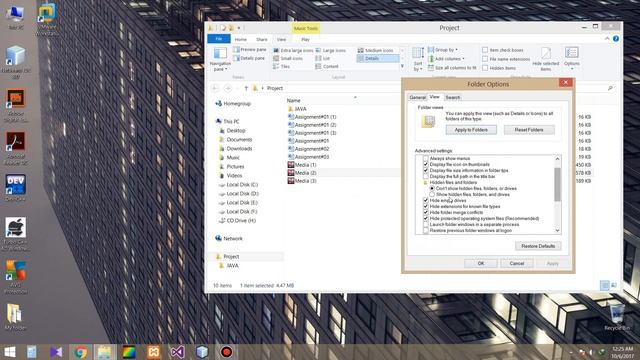Select Assignment#02 file
The width and height of the screenshot is (640, 360).
312,149
